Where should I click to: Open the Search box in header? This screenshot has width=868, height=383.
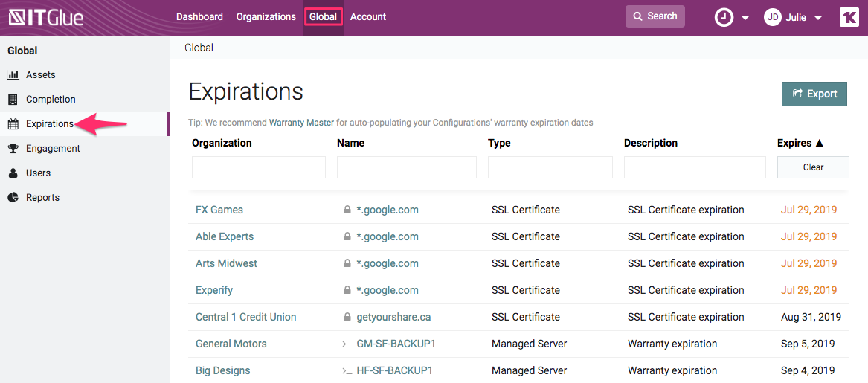pyautogui.click(x=655, y=16)
